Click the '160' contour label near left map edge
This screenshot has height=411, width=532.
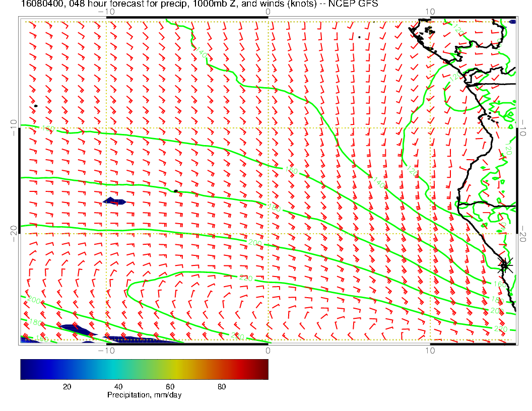(48, 128)
